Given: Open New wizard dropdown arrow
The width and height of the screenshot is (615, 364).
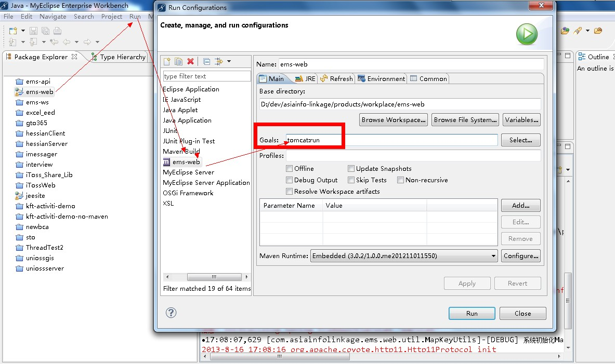Looking at the screenshot, I should click(x=23, y=31).
